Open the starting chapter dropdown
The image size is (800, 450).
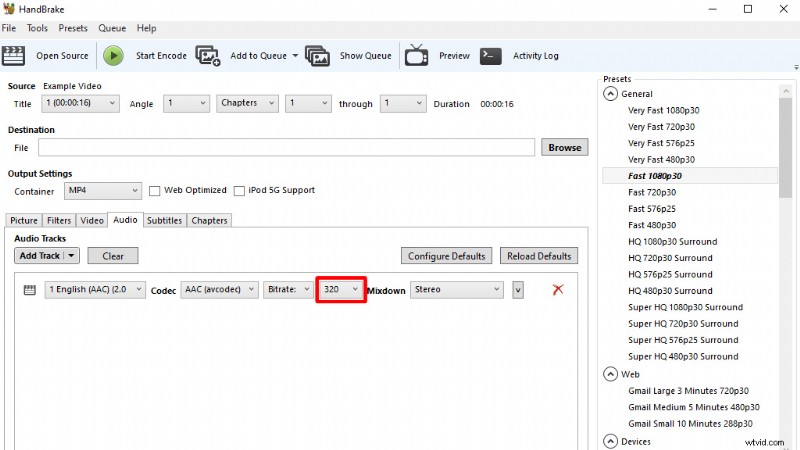[308, 103]
